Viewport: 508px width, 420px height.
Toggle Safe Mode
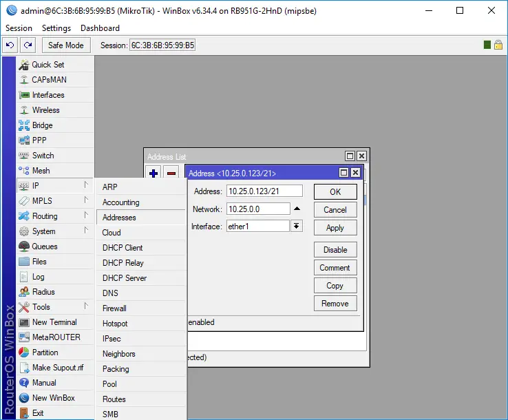click(x=66, y=45)
